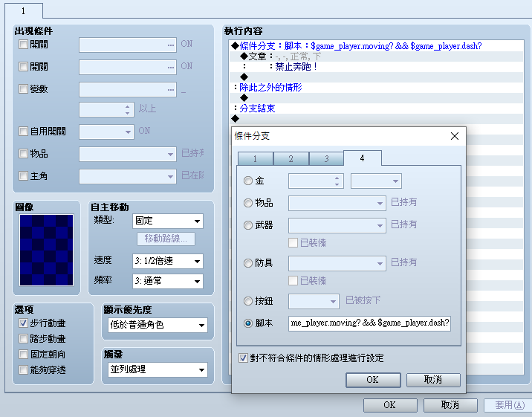Switch to tab 3 in 條件分支 dialog
The width and height of the screenshot is (532, 417).
pos(326,159)
